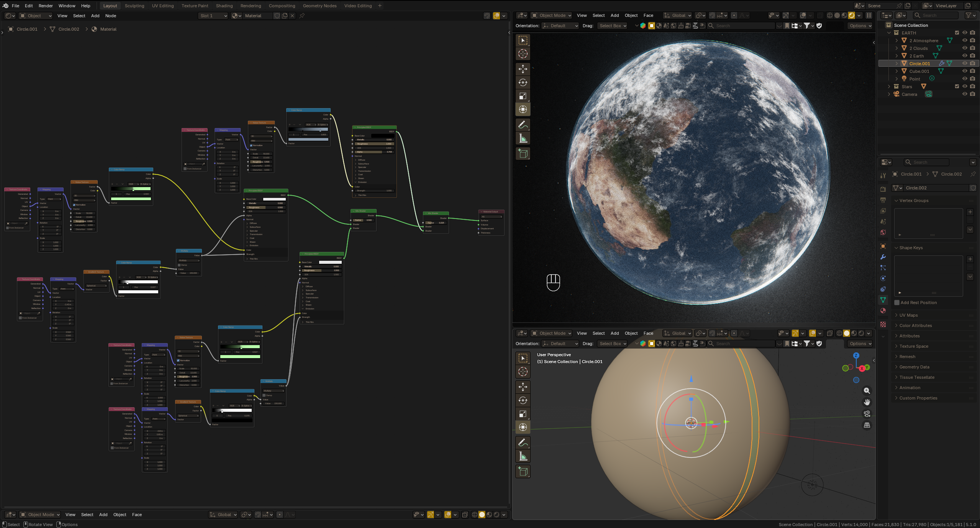
Task: Open the Particles properties tab
Action: click(x=883, y=268)
